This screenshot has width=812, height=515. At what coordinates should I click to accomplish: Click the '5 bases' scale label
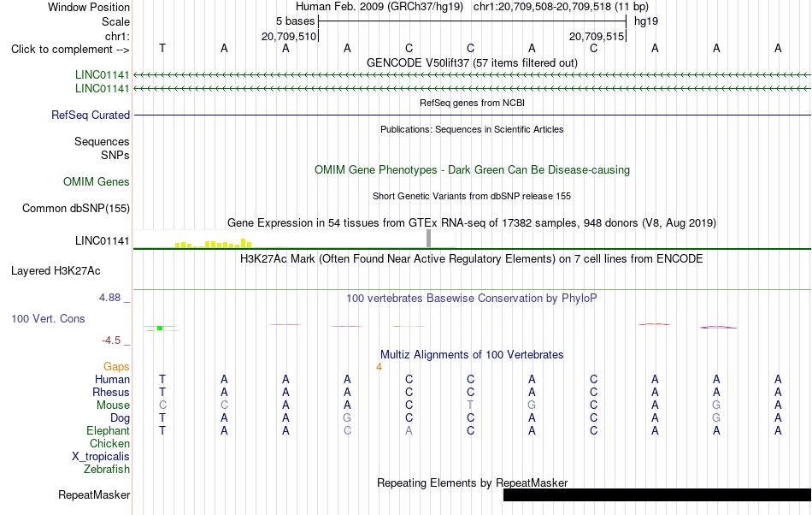coord(295,21)
